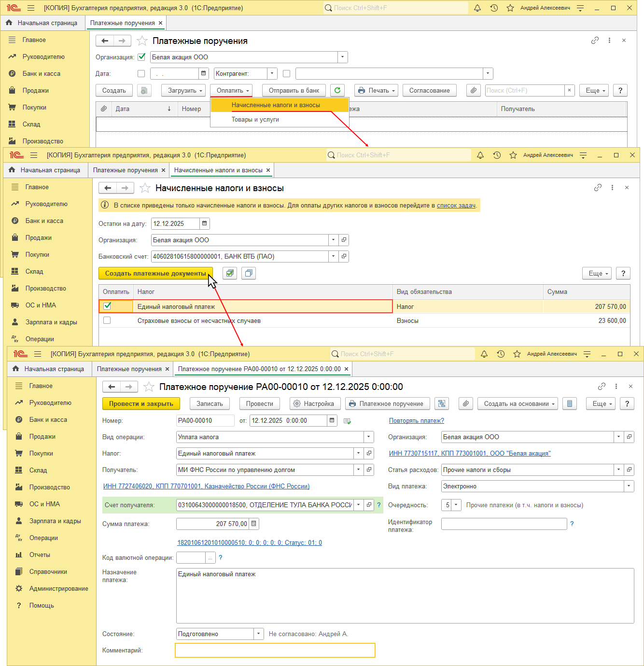This screenshot has width=644, height=666.
Task: Click the uncheck-all icon in Начисленные налоги и взносы toolbar
Action: (x=249, y=273)
